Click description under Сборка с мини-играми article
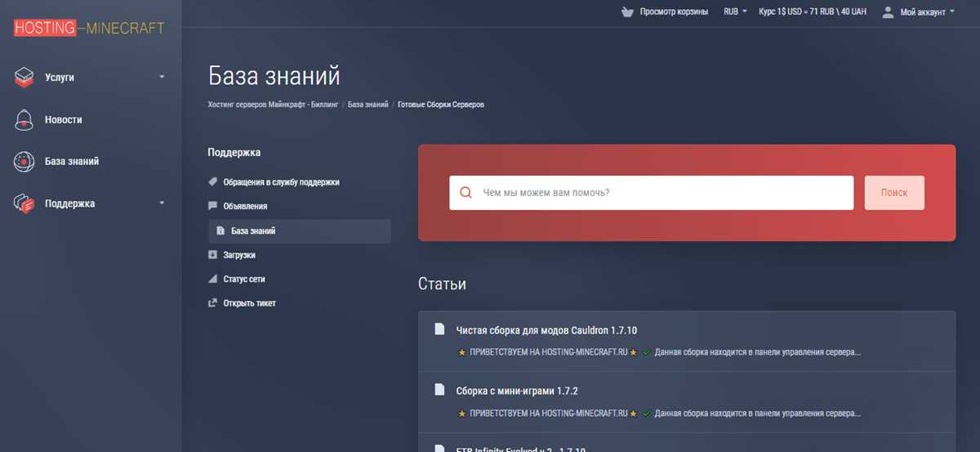The height and width of the screenshot is (452, 980). [659, 413]
